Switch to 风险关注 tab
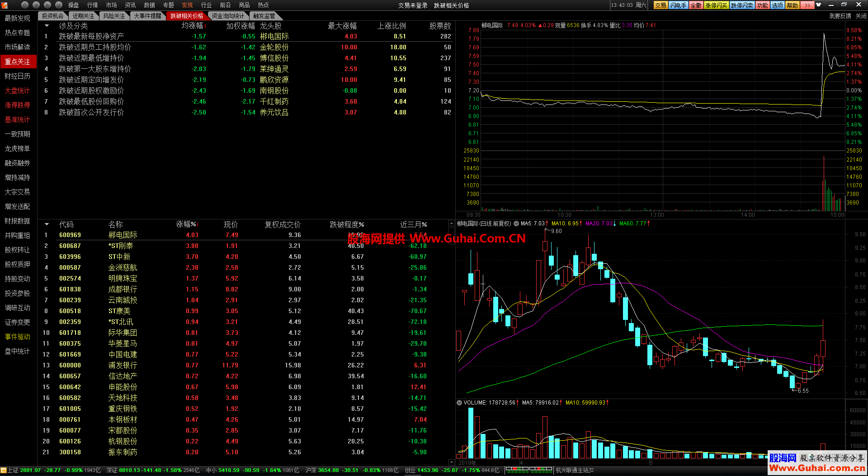868x476 pixels. 114,16
